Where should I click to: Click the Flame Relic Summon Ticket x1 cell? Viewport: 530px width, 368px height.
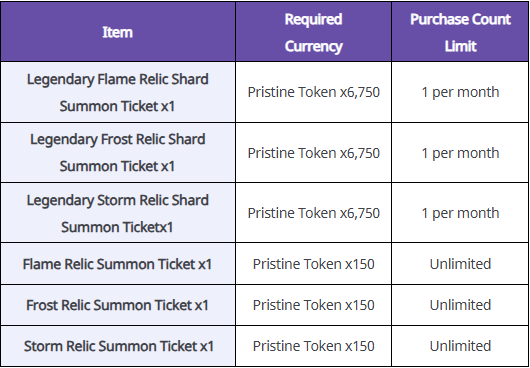tap(118, 264)
